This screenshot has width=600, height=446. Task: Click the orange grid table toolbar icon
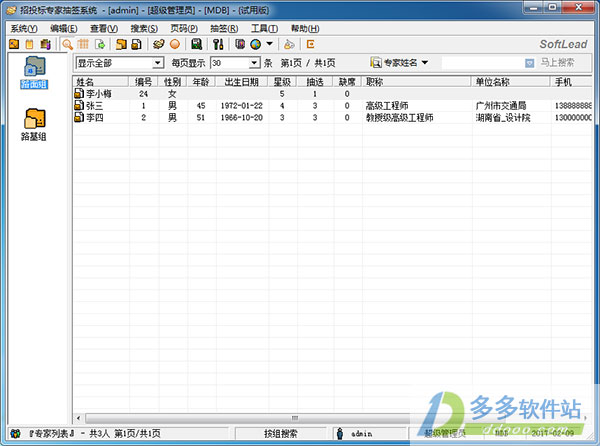[83, 44]
